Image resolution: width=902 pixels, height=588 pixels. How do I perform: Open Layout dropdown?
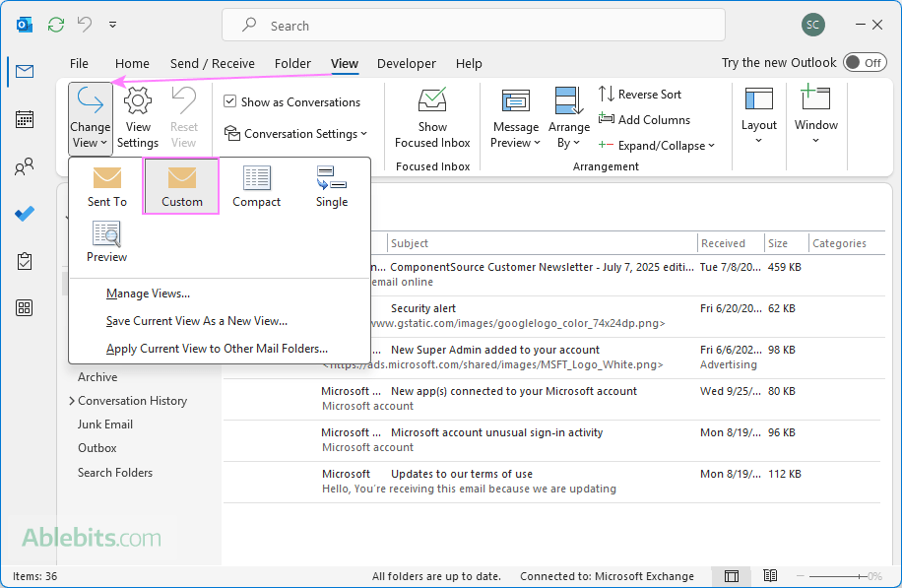(758, 116)
